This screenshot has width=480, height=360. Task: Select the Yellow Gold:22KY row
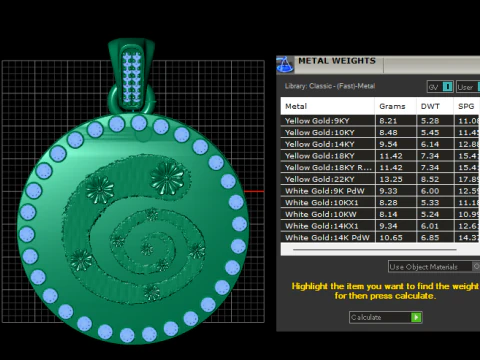tap(380, 179)
